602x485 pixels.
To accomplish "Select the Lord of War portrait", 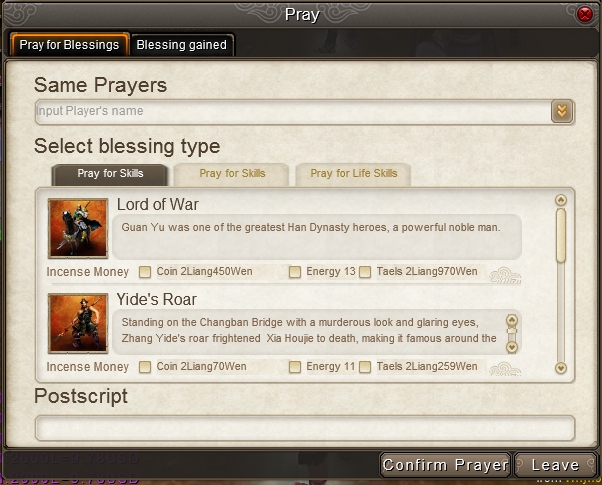I will point(78,228).
